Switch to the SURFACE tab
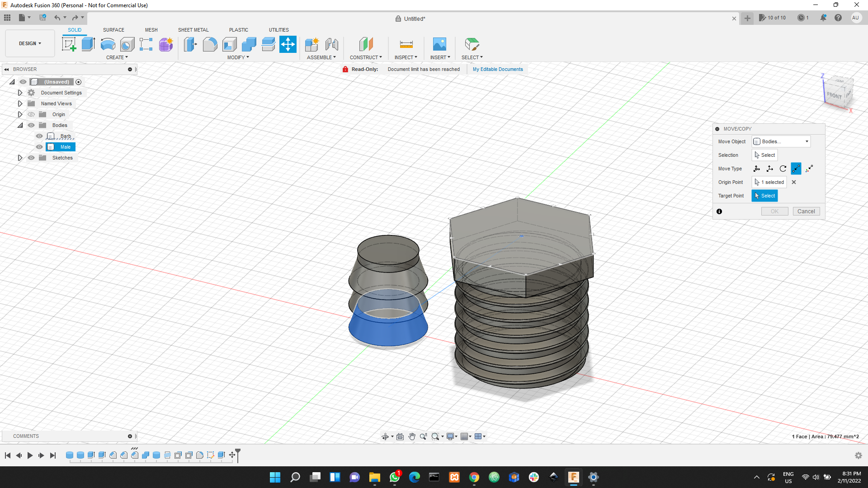The width and height of the screenshot is (868, 488). pos(113,30)
